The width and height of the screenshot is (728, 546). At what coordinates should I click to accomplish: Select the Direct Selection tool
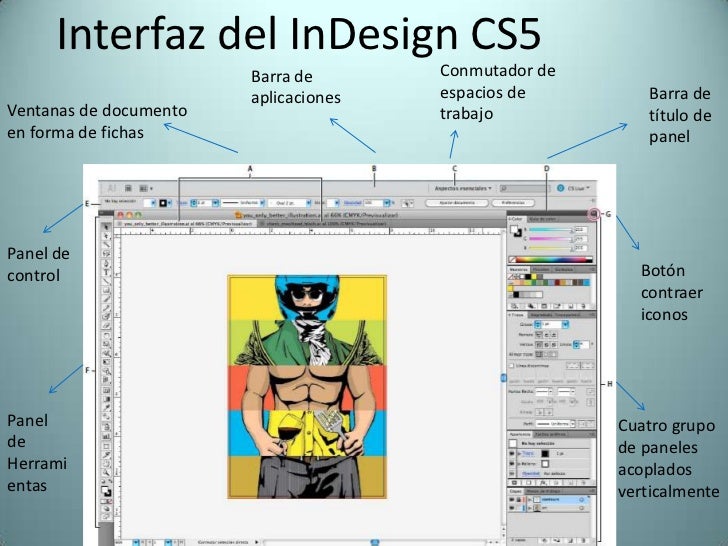[106, 236]
